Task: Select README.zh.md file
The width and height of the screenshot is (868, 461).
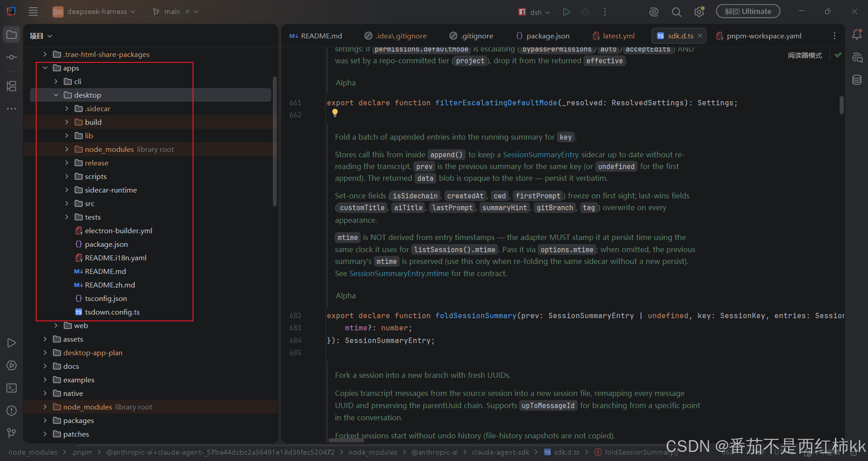Action: point(110,285)
